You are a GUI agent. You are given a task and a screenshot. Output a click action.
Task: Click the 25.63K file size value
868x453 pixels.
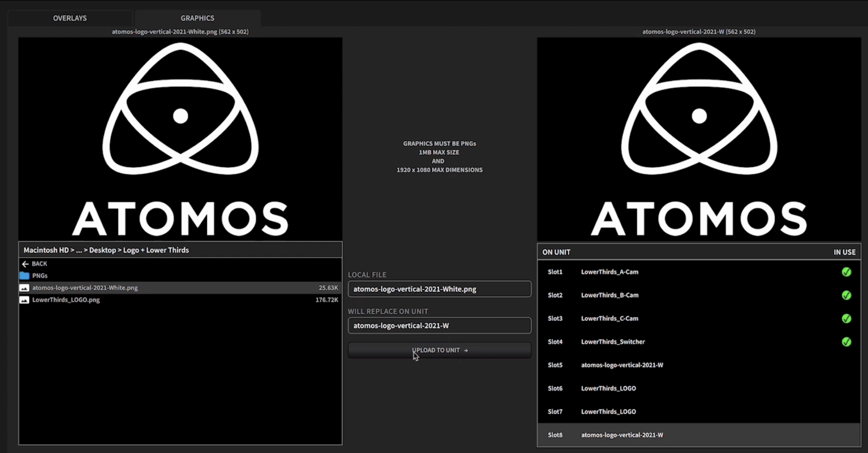click(328, 288)
